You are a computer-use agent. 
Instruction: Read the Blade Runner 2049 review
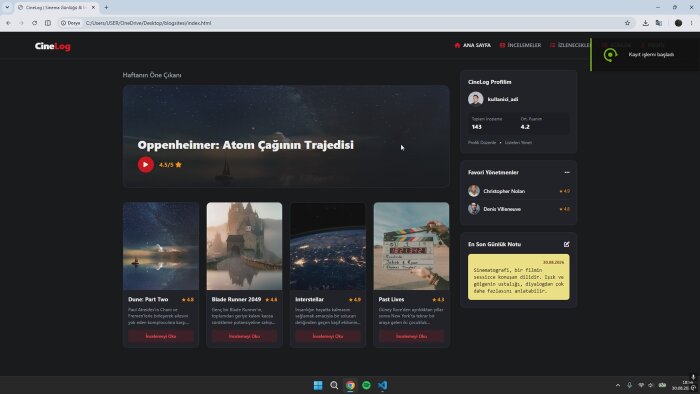pos(244,336)
